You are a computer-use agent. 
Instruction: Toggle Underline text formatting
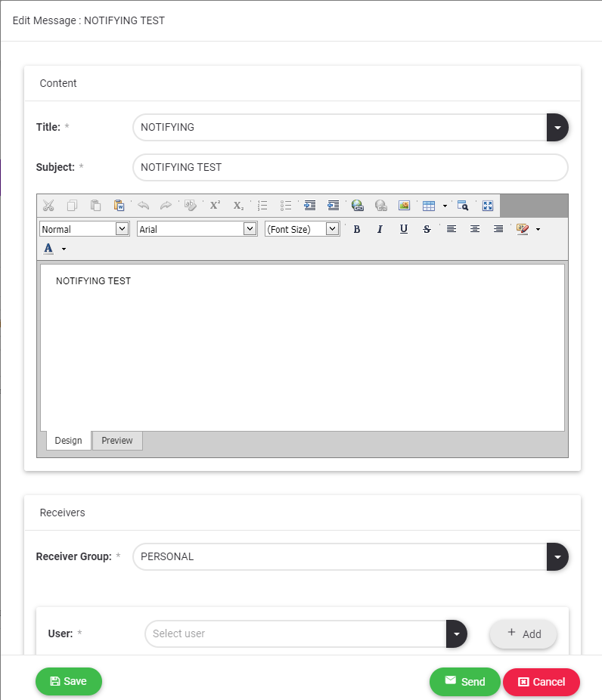pyautogui.click(x=404, y=229)
